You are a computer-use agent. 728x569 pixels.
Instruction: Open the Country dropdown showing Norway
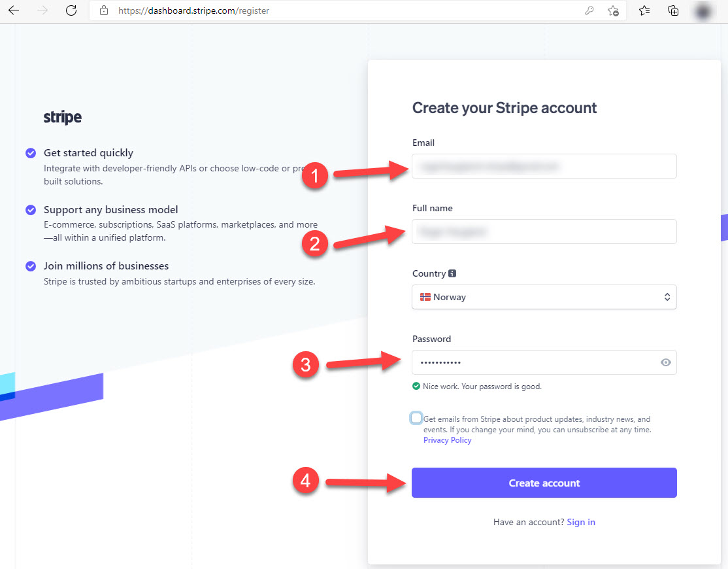(544, 297)
